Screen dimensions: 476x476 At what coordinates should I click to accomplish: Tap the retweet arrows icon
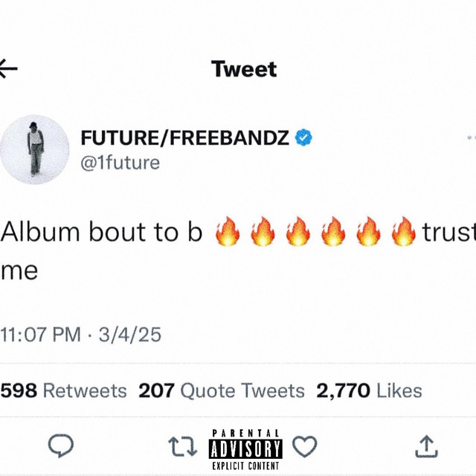183,446
